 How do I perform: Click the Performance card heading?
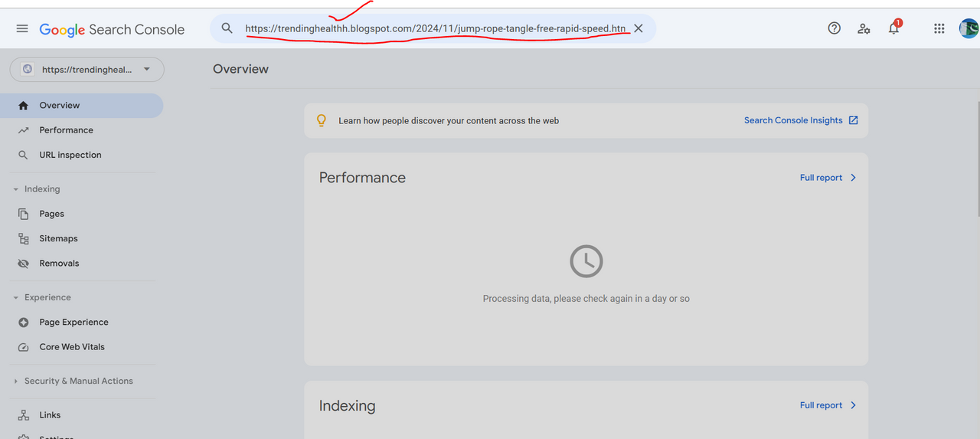[x=362, y=178]
